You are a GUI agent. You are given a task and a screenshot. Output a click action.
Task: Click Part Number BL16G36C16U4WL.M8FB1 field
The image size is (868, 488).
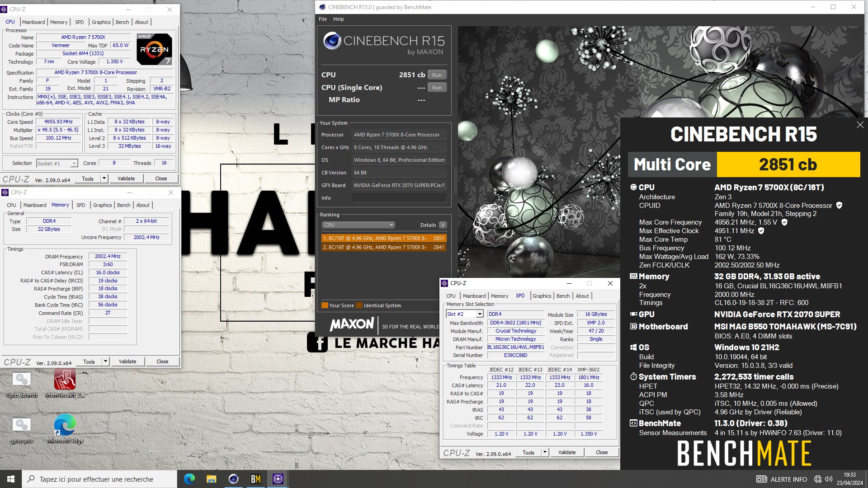(x=516, y=347)
